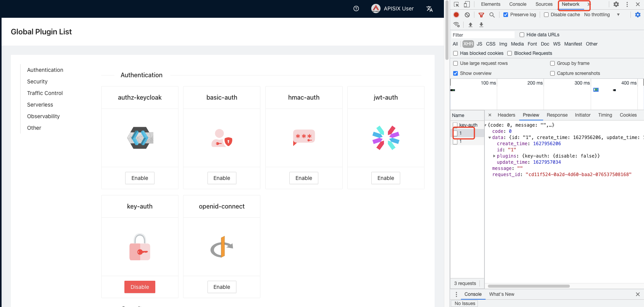Disable the key-auth plugin
This screenshot has width=644, height=307.
coord(140,287)
